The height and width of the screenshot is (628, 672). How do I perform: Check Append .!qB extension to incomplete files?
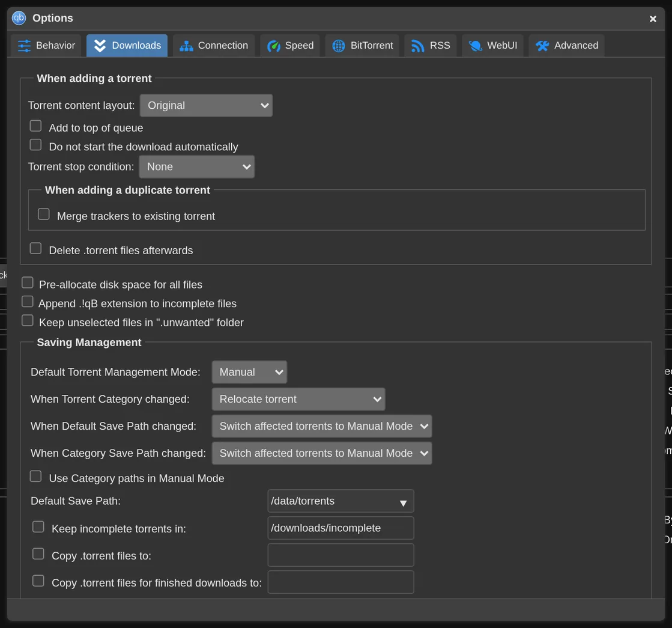pyautogui.click(x=28, y=302)
